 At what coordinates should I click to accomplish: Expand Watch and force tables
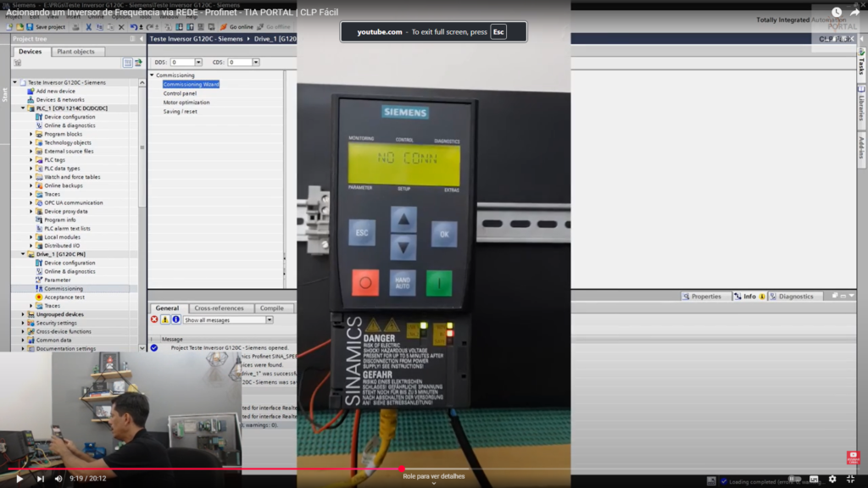coord(31,177)
